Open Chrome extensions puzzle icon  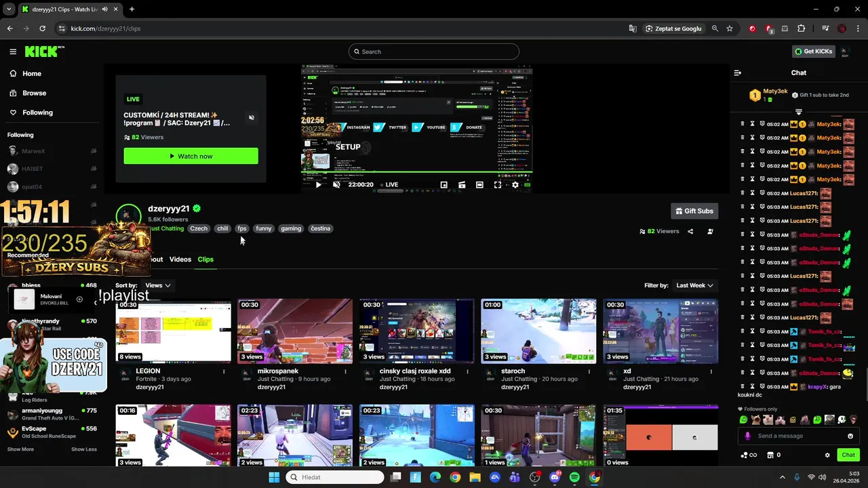pyautogui.click(x=802, y=28)
